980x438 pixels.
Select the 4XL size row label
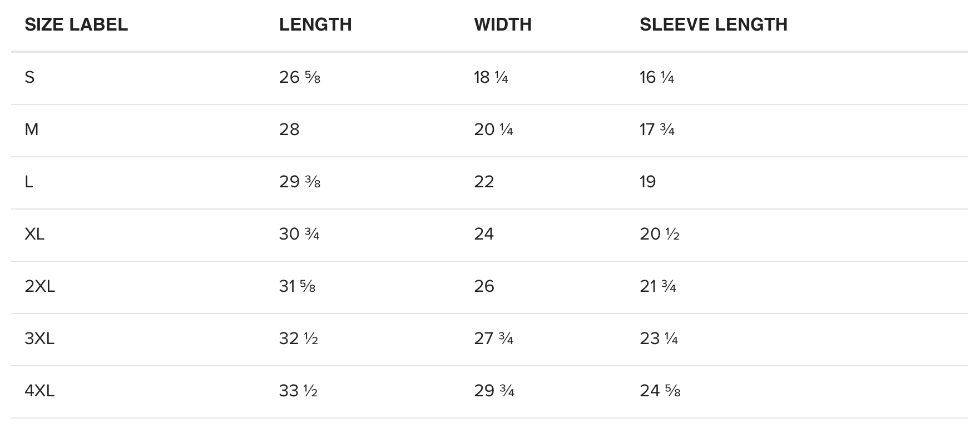click(x=39, y=391)
